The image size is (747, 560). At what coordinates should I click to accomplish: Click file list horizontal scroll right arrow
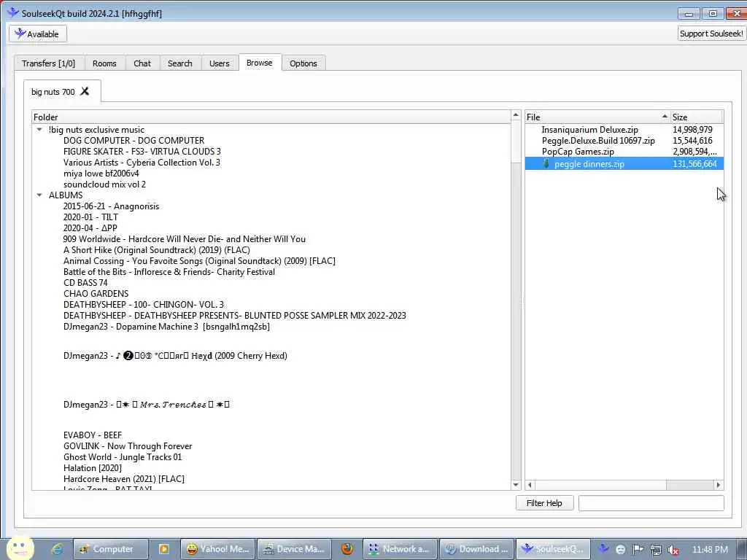point(719,485)
